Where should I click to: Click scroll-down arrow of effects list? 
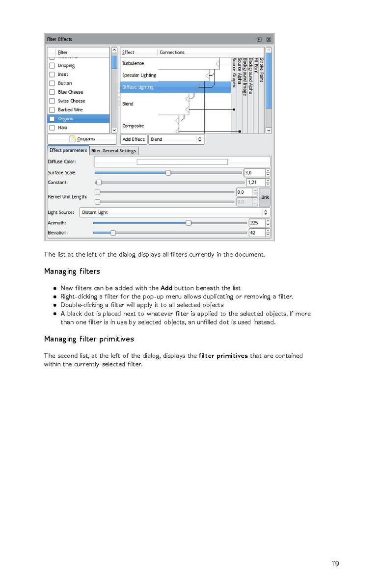click(x=269, y=131)
